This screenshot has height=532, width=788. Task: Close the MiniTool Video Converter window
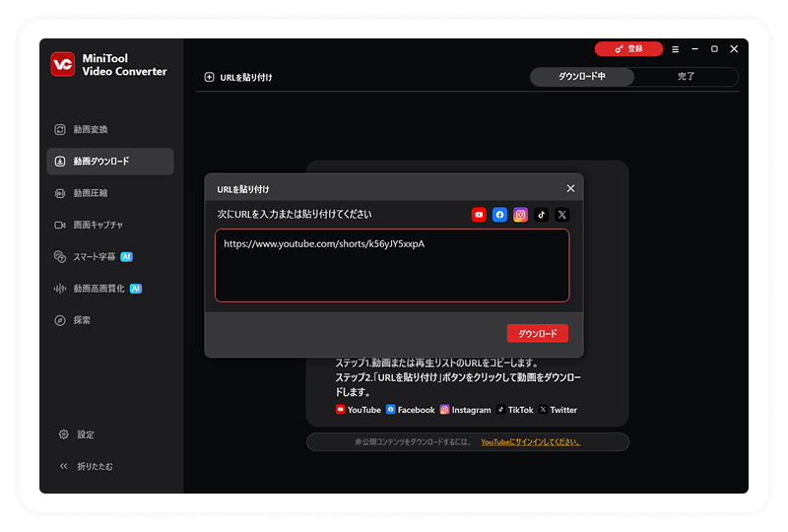tap(734, 49)
